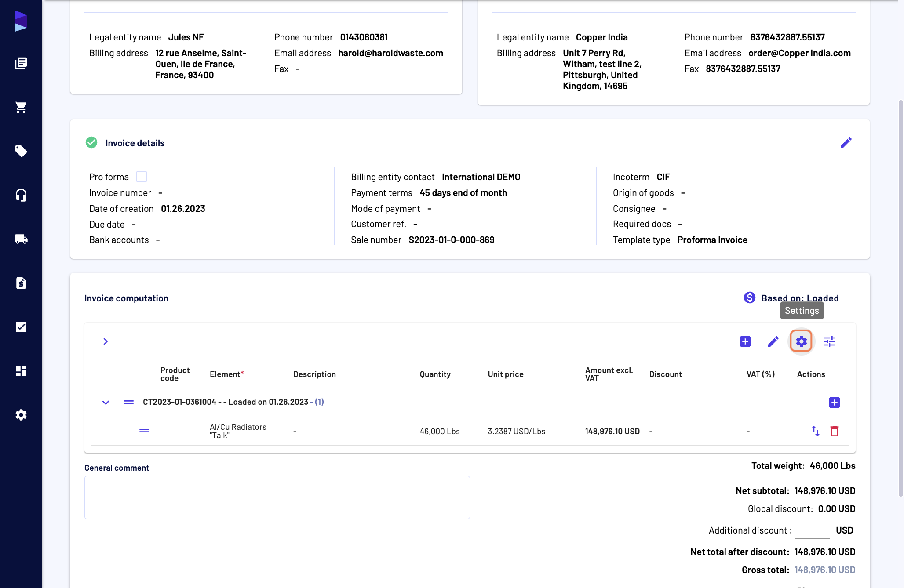
Task: Open the delivery truck sidebar section
Action: pyautogui.click(x=21, y=239)
